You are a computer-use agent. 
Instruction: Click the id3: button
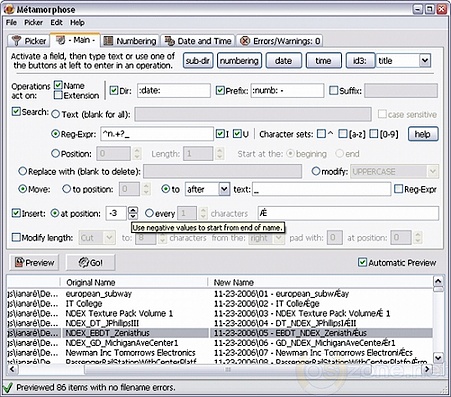[x=360, y=61]
